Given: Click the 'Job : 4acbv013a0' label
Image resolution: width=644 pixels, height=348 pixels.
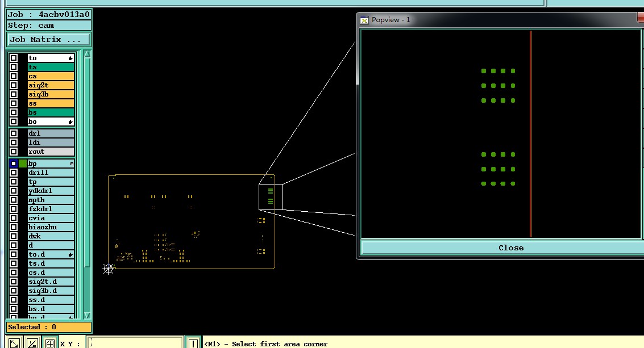Looking at the screenshot, I should click(48, 14).
